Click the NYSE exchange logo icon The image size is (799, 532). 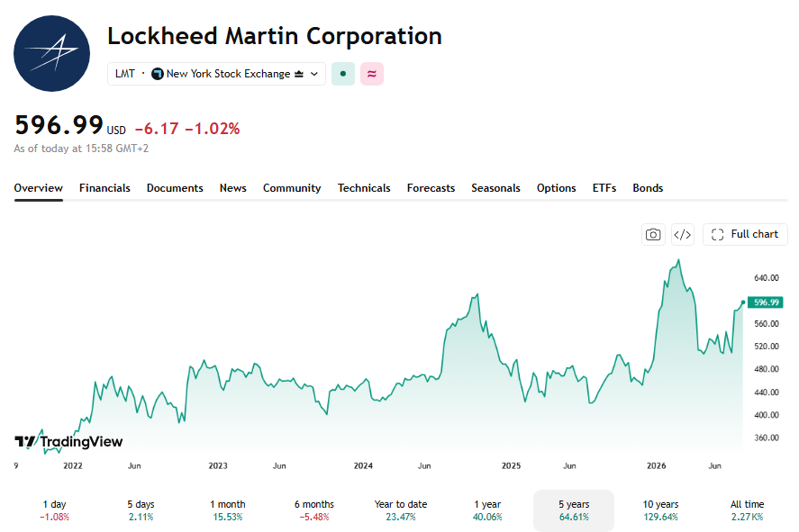[x=158, y=74]
